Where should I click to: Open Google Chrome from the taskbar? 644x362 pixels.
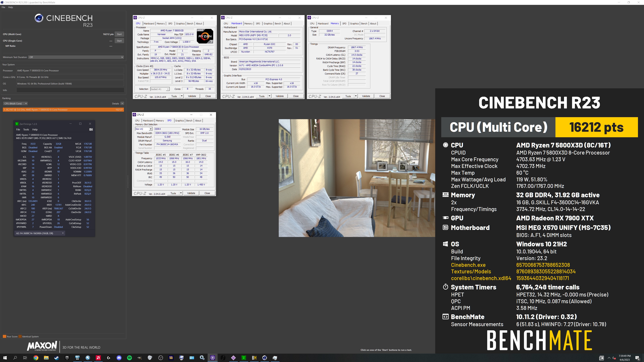point(36,358)
